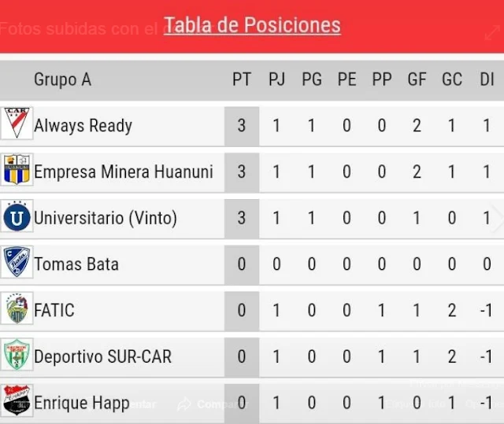
Task: Select the Grupo A header label
Action: [63, 79]
